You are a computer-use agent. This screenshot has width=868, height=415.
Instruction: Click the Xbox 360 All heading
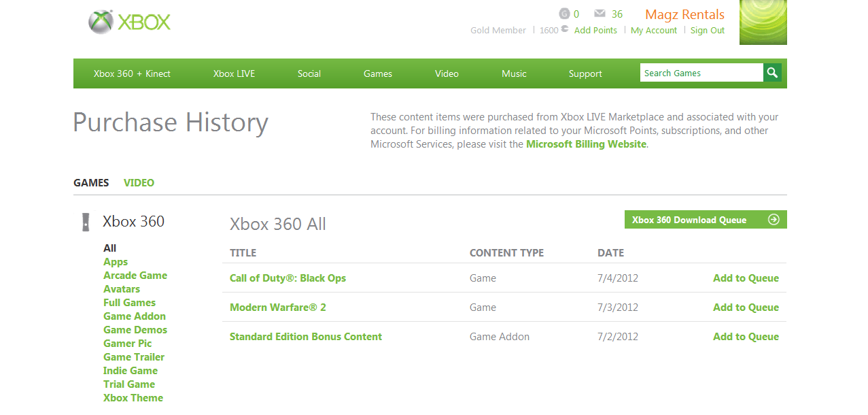tap(278, 224)
